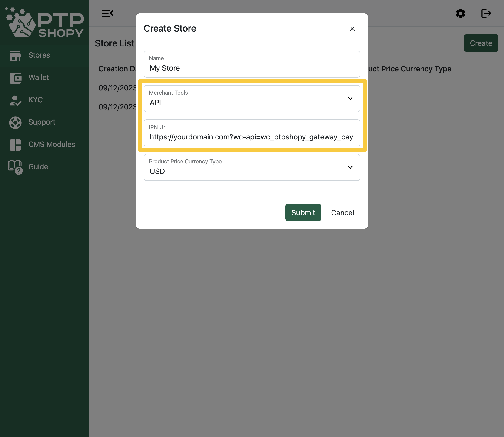The height and width of the screenshot is (437, 504).
Task: Click the Support lifebuoy icon
Action: tap(15, 122)
